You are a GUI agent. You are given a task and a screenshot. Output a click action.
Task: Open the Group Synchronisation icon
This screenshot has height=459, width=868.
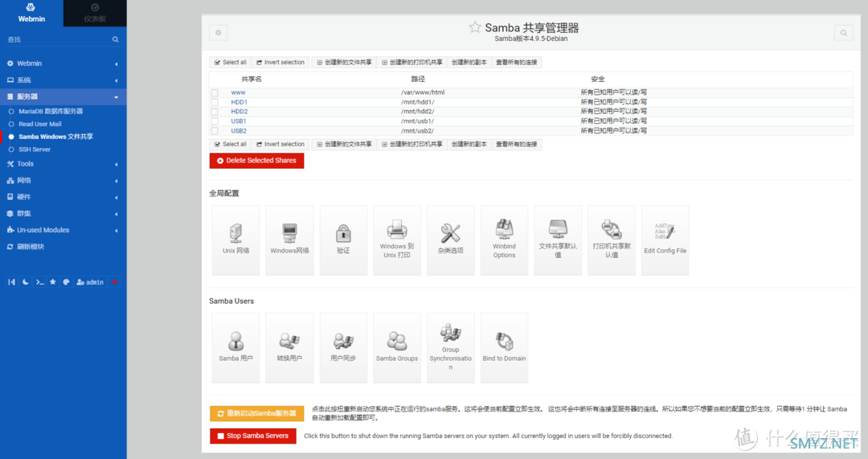(451, 348)
